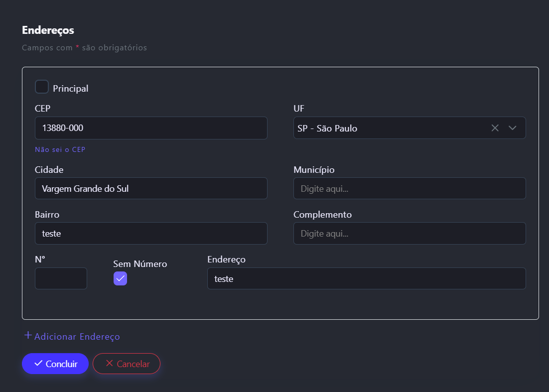Click the X icon in the Cancelar button
Screen dimensions: 549x392
point(110,364)
